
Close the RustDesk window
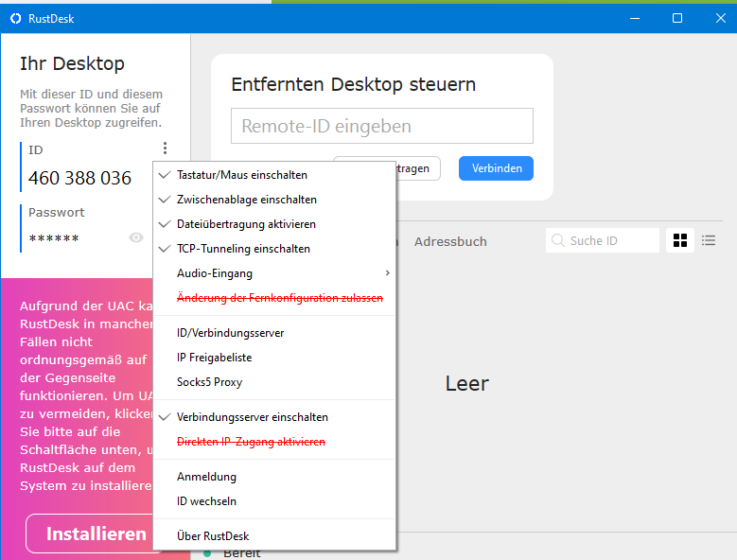[720, 18]
